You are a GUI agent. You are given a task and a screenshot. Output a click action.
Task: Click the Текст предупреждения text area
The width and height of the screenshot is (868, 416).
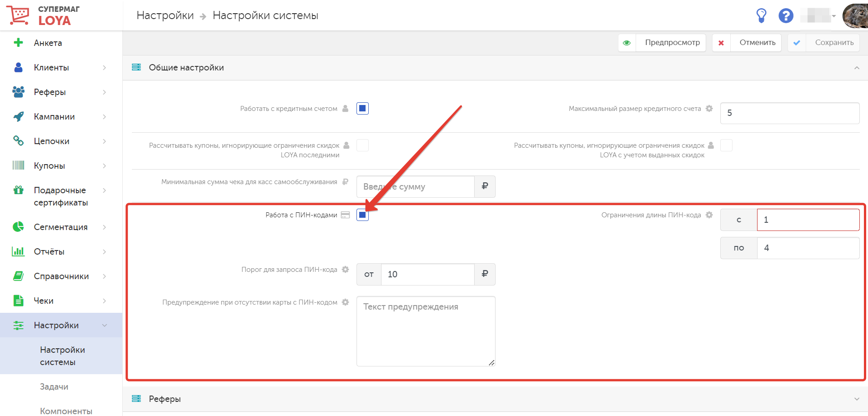tap(426, 331)
